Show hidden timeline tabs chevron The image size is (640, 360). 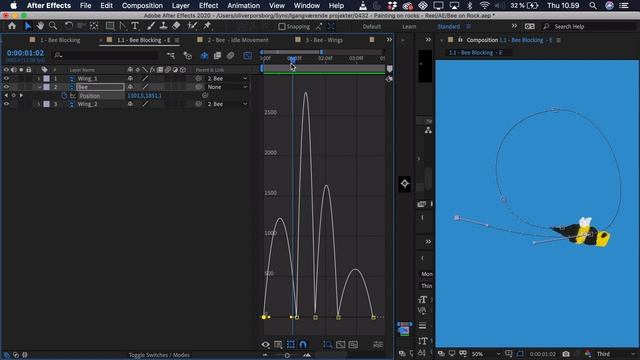pos(389,40)
